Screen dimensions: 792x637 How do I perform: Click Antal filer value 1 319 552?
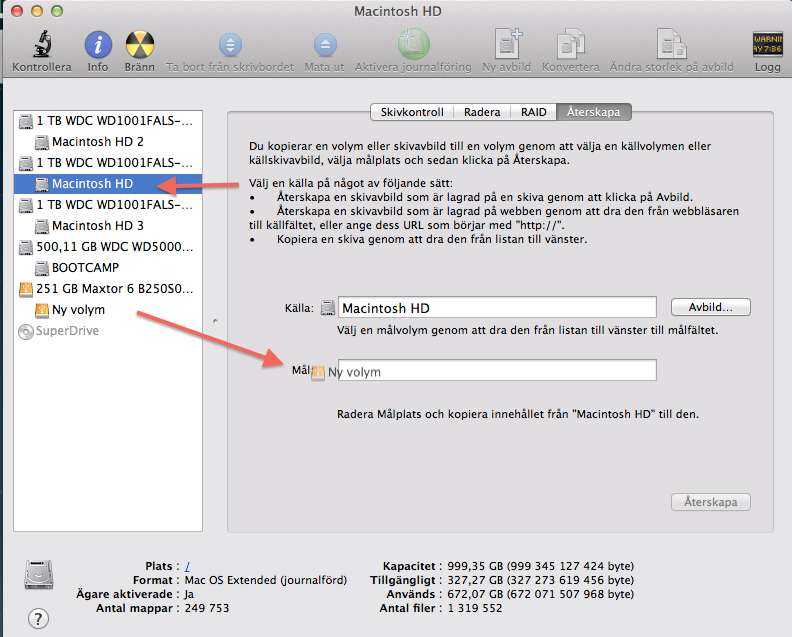pos(475,608)
